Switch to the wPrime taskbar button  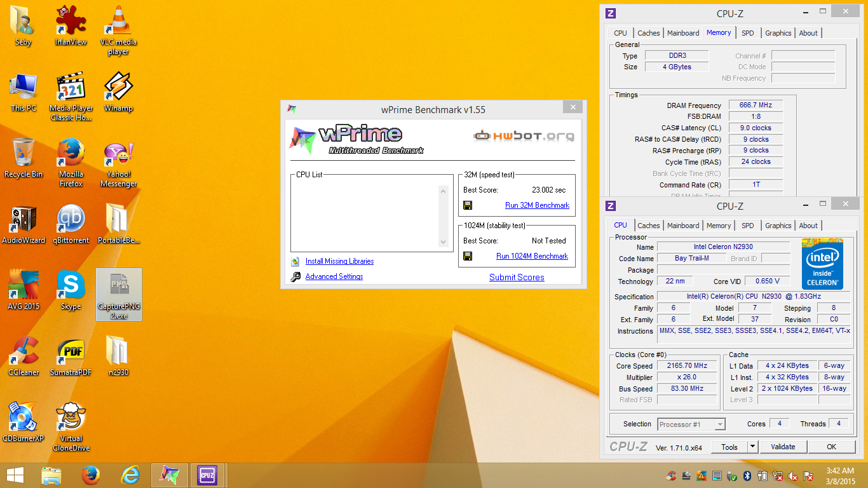pyautogui.click(x=169, y=475)
